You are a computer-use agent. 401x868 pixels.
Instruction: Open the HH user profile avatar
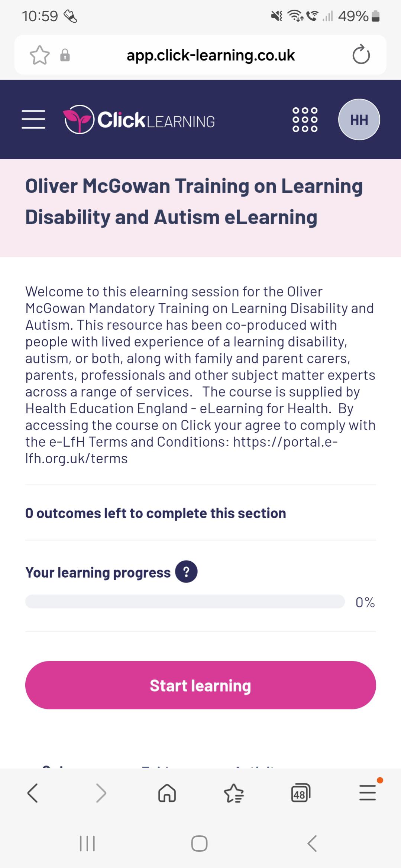click(x=359, y=120)
